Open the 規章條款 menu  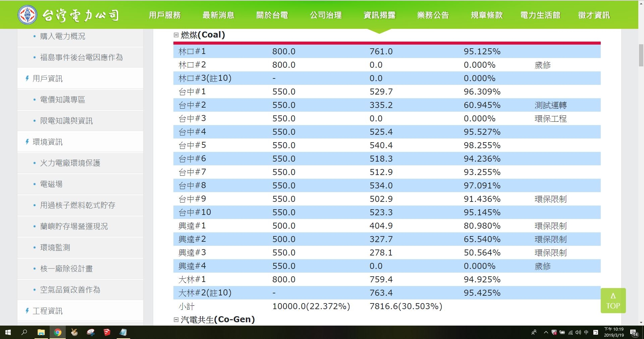[487, 15]
